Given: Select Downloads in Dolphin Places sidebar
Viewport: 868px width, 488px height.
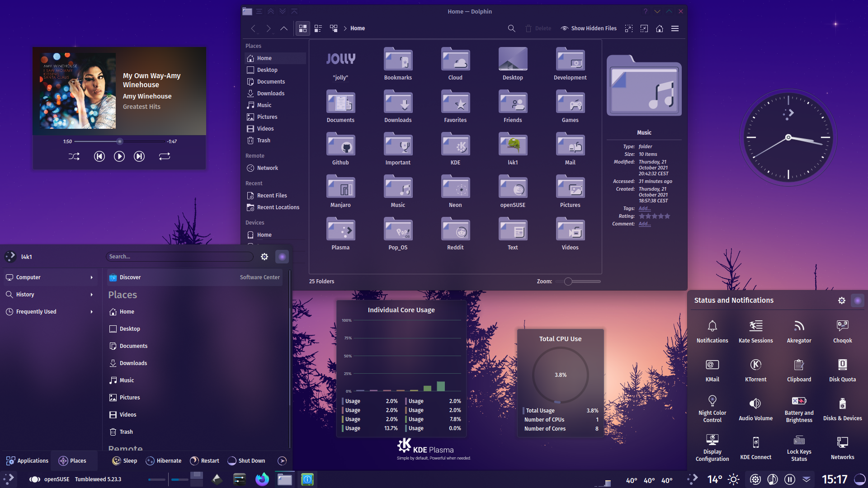Looking at the screenshot, I should pos(275,94).
